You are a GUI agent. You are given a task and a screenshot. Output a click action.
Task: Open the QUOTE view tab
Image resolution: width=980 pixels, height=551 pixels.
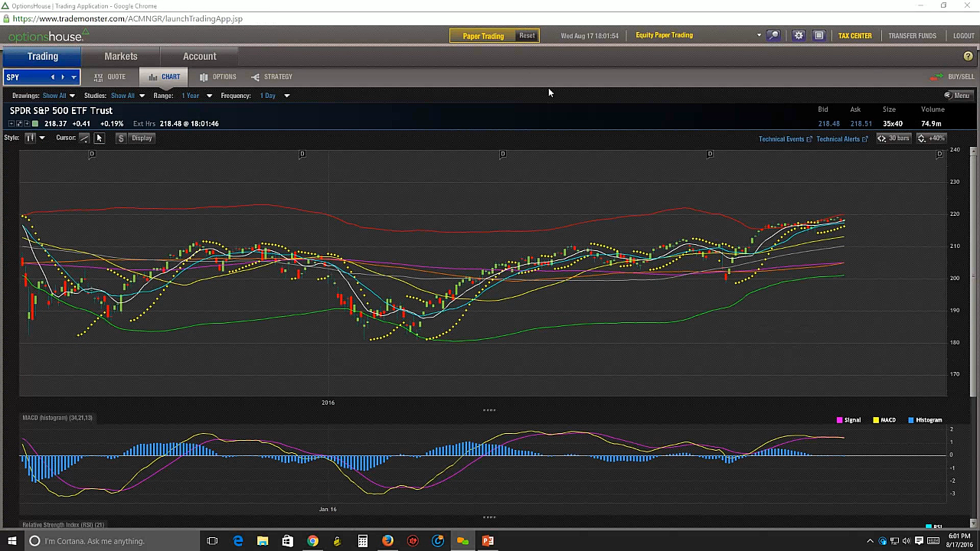point(109,77)
